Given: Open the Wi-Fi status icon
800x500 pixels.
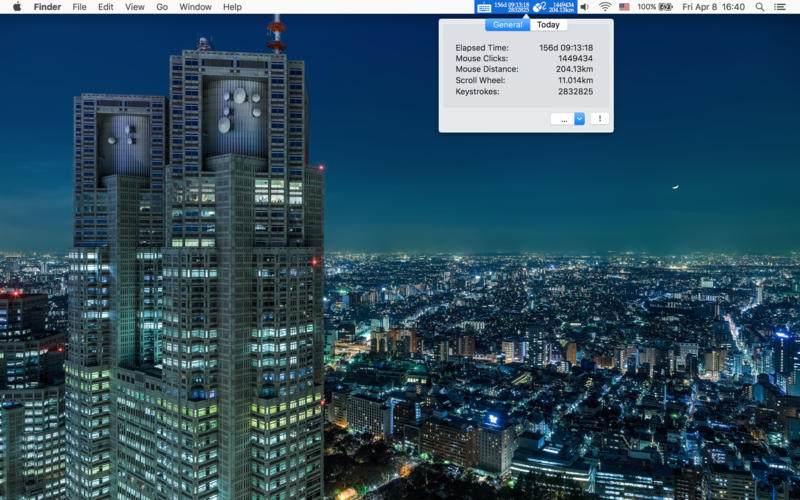Looking at the screenshot, I should pos(605,7).
